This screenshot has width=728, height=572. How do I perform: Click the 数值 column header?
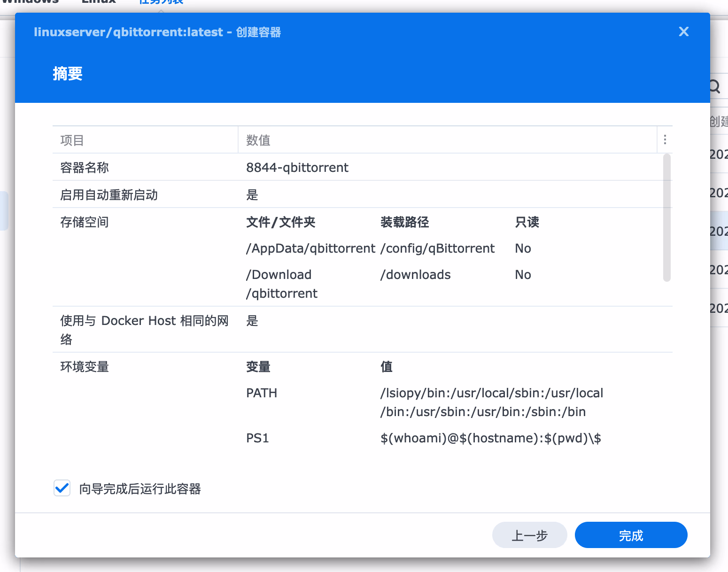tap(258, 140)
